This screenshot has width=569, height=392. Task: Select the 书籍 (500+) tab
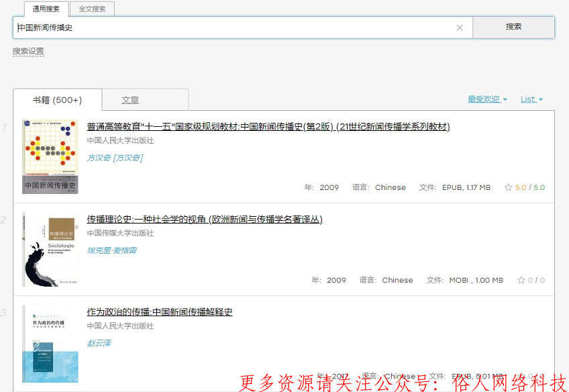(57, 100)
